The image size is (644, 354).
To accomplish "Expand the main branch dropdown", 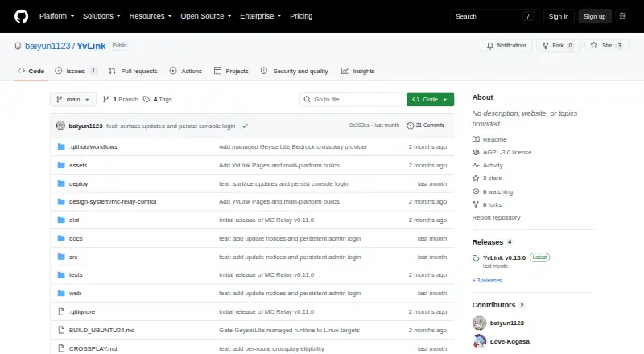I will (x=73, y=100).
